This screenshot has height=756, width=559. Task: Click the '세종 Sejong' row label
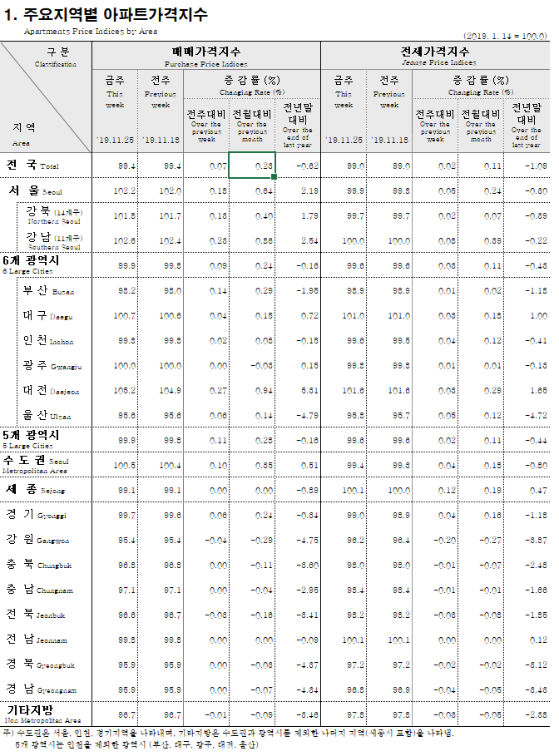click(x=35, y=490)
